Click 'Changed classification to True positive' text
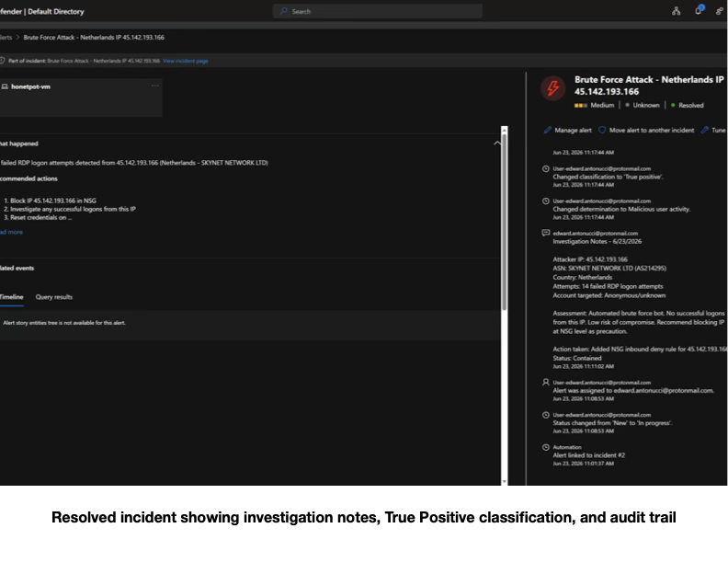Screen dimensions: 728x574 (608, 178)
